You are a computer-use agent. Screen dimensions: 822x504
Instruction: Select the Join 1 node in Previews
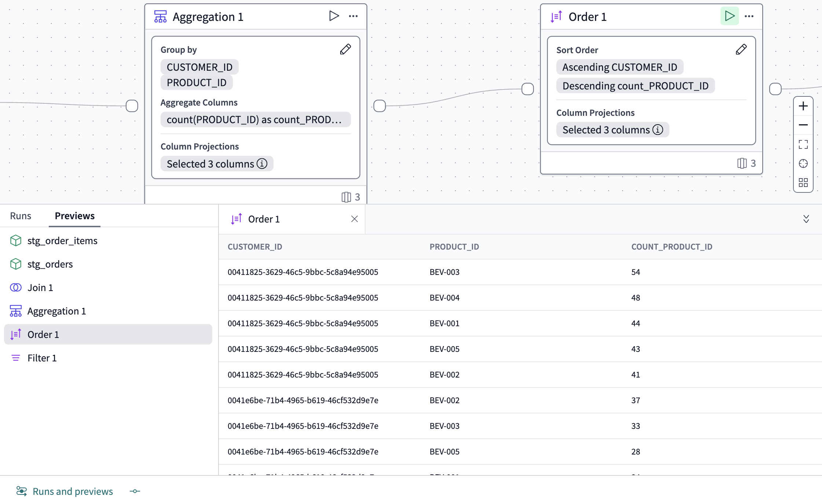coord(40,287)
